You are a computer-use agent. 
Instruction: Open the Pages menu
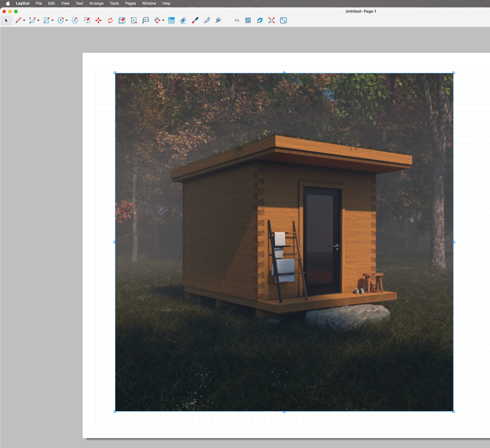coord(130,3)
